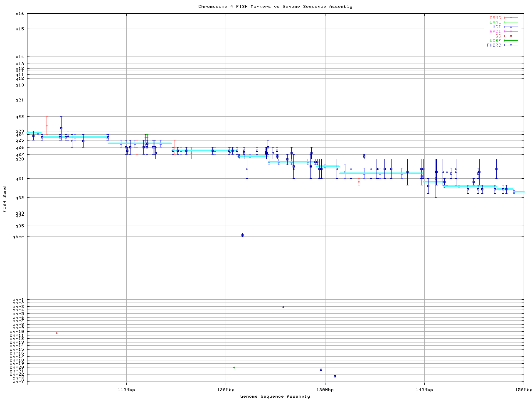Viewport: 532px width, 399px height.
Task: Select the p15 y-axis band label
Action: (x=20, y=29)
